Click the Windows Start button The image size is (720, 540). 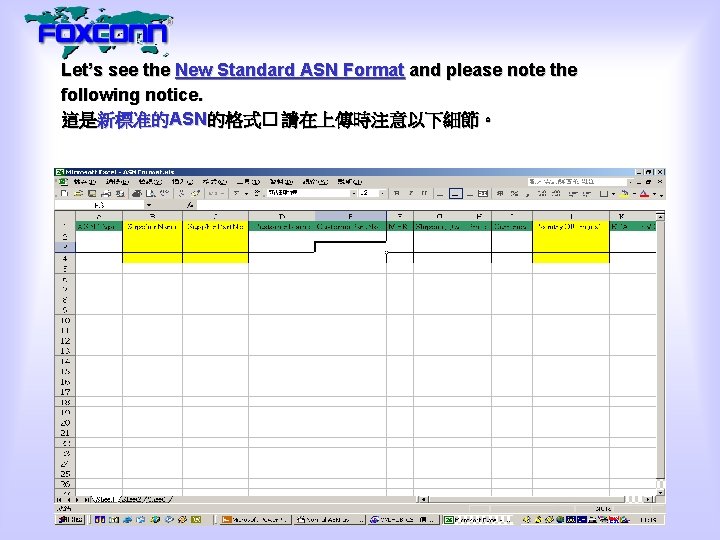[71, 519]
